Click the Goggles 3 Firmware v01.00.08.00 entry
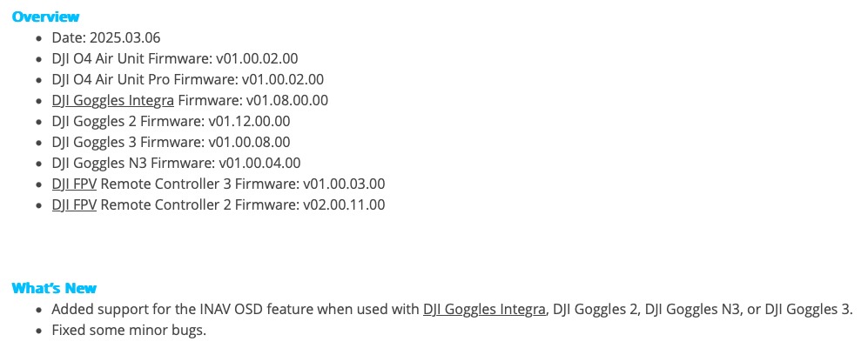The width and height of the screenshot is (868, 355). click(x=171, y=142)
